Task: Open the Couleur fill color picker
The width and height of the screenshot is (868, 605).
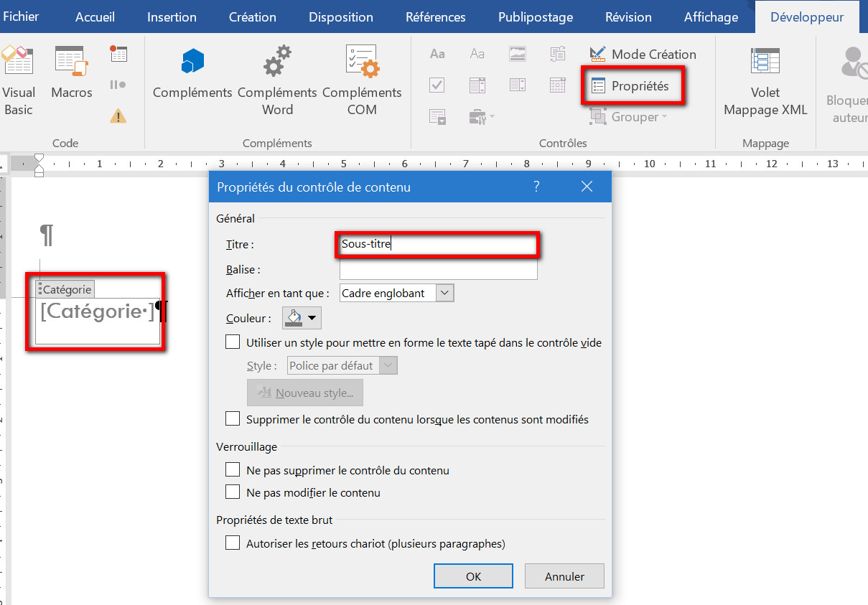Action: point(302,318)
